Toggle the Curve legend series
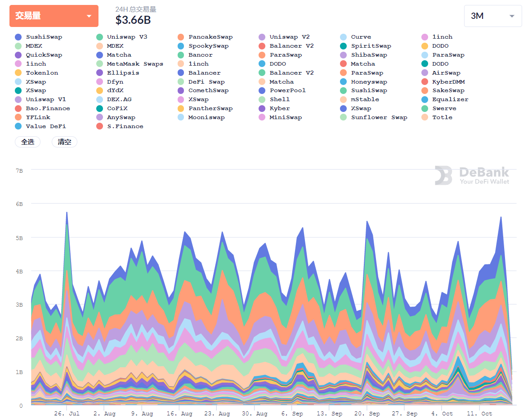 click(356, 37)
